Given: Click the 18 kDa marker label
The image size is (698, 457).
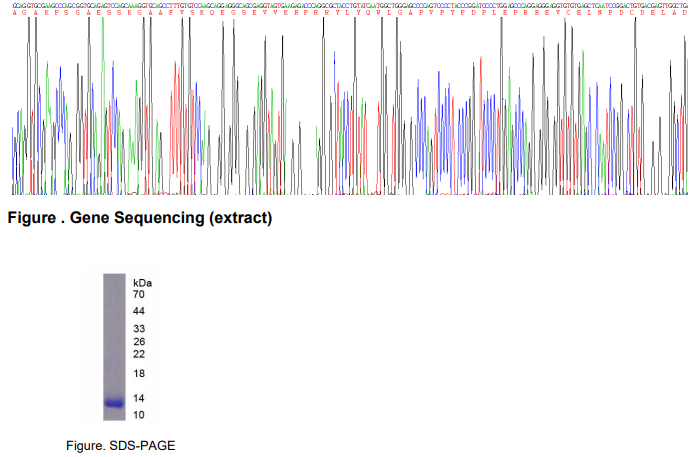Looking at the screenshot, I should point(139,374).
